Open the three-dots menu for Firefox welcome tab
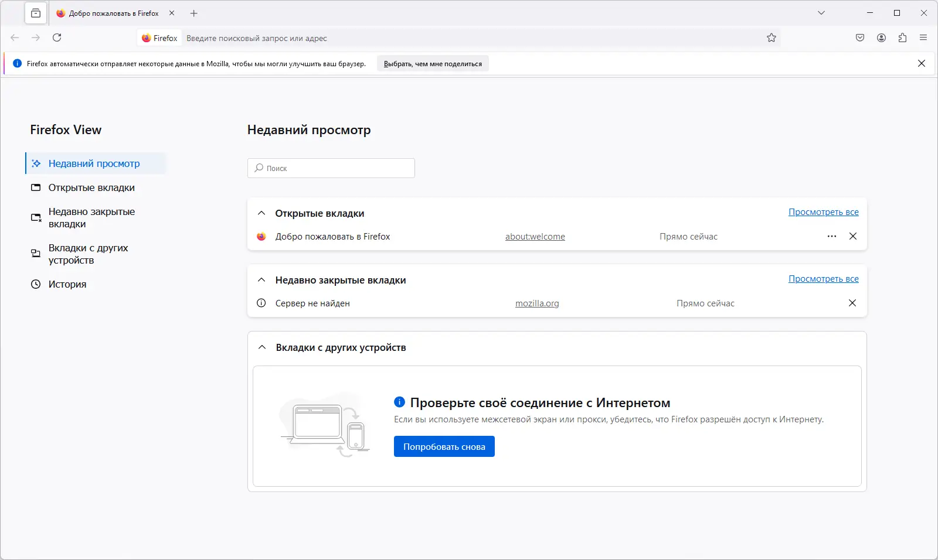 [832, 236]
